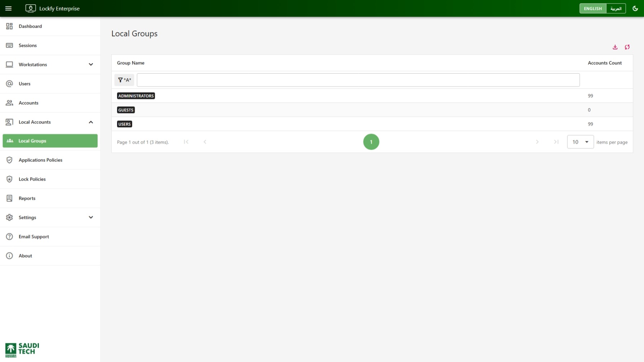Viewport: 644px width, 362px height.
Task: Expand the Workstations chevron
Action: tap(91, 65)
